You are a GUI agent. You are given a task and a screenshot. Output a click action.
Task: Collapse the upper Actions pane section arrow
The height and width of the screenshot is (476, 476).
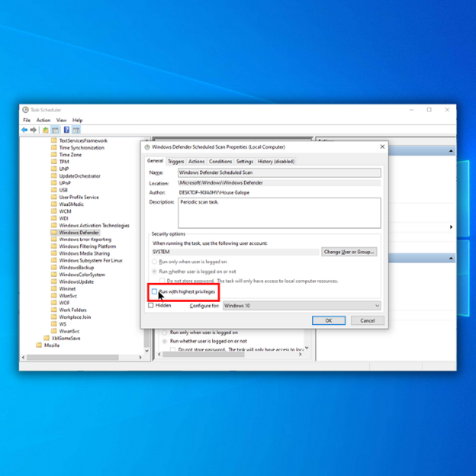click(x=451, y=151)
